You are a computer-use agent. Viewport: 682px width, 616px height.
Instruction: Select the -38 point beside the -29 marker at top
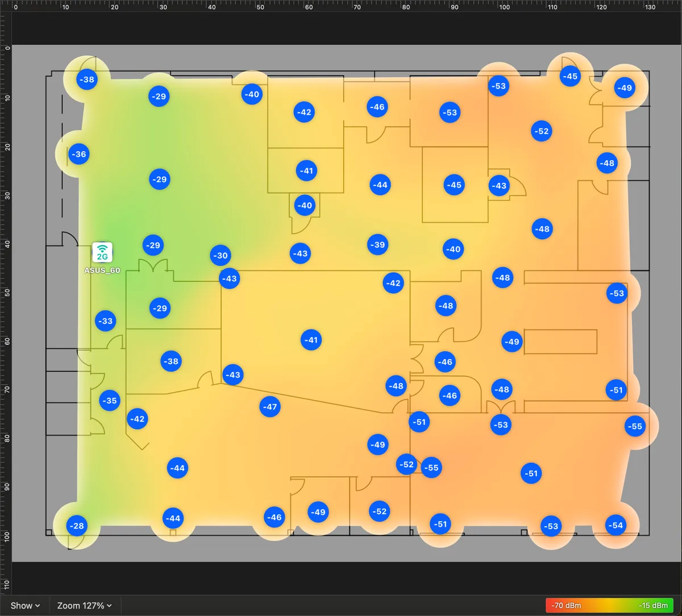click(87, 80)
